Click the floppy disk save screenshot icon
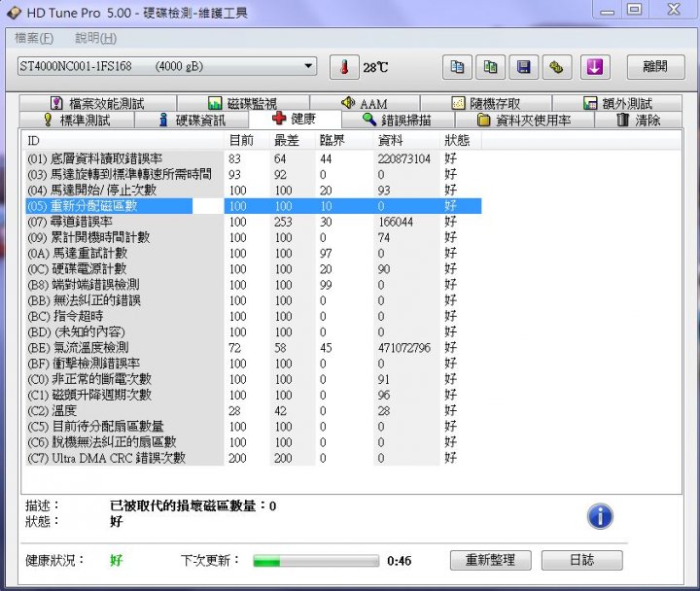Viewport: 700px width, 591px height. click(x=523, y=67)
